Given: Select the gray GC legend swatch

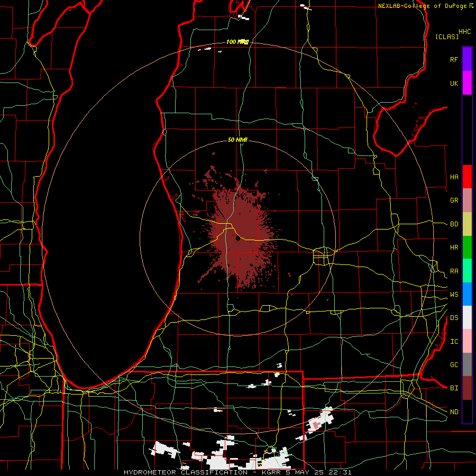Looking at the screenshot, I should pyautogui.click(x=467, y=364).
